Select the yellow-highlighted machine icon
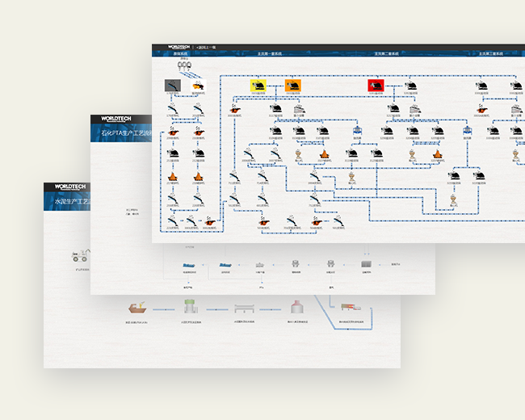525x420 pixels. pyautogui.click(x=257, y=85)
